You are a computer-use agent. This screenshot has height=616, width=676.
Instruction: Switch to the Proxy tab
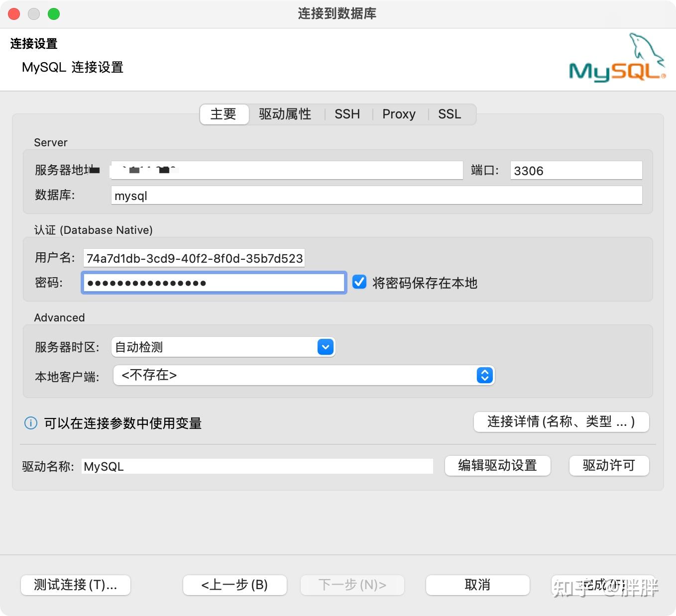[398, 114]
